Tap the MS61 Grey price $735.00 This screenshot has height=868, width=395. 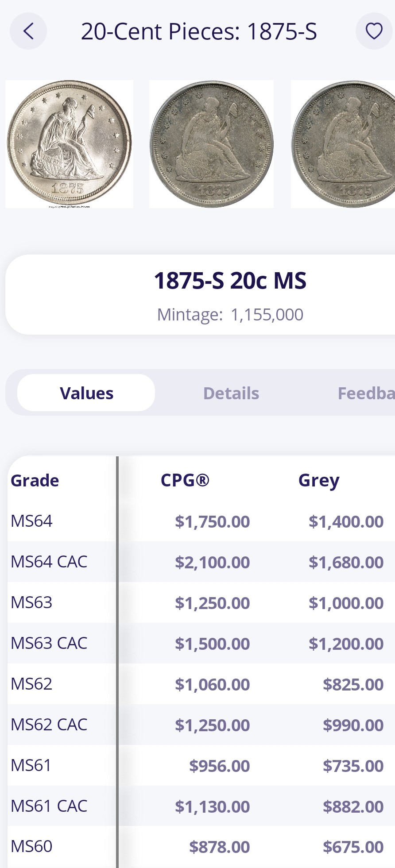[353, 766]
